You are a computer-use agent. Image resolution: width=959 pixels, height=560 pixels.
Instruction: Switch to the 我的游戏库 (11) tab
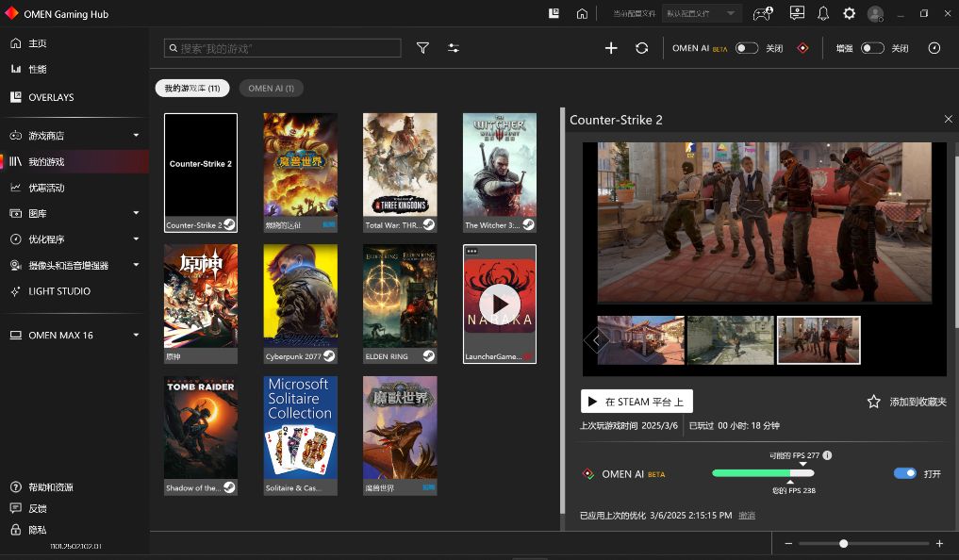coord(192,88)
